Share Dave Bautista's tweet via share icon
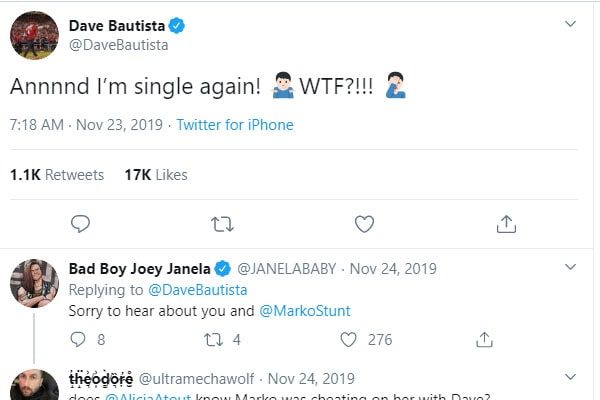 (506, 224)
